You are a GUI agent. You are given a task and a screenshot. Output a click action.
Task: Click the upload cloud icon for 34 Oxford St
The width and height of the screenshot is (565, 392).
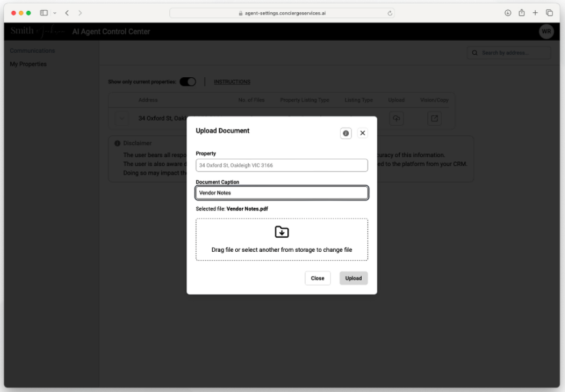click(396, 118)
